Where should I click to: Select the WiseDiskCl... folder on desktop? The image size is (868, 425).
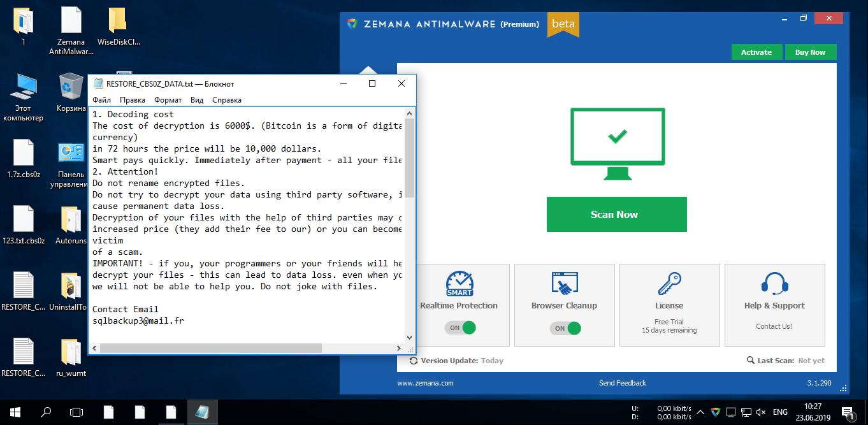coord(119,27)
